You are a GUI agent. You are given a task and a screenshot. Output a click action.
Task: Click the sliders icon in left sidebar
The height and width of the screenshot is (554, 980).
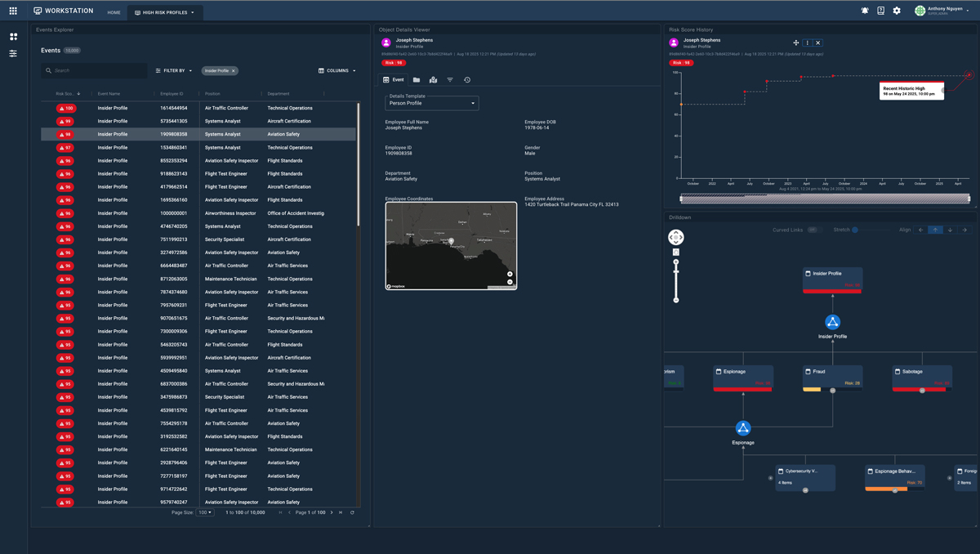[x=13, y=54]
